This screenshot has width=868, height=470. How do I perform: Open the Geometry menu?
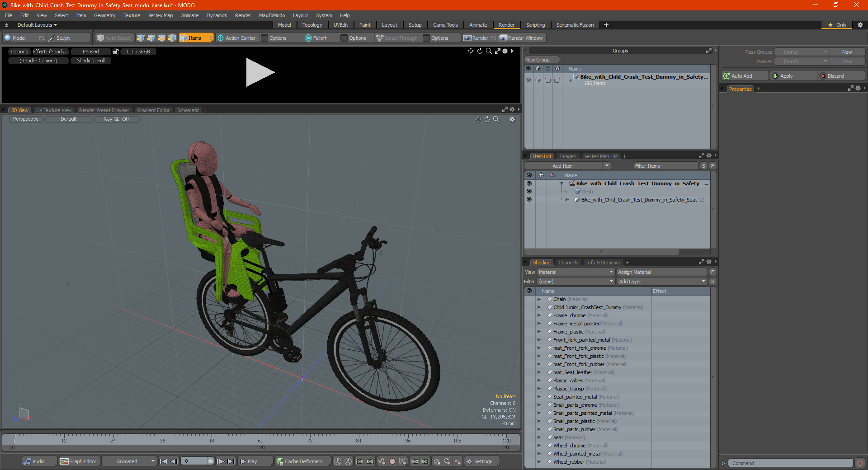104,15
